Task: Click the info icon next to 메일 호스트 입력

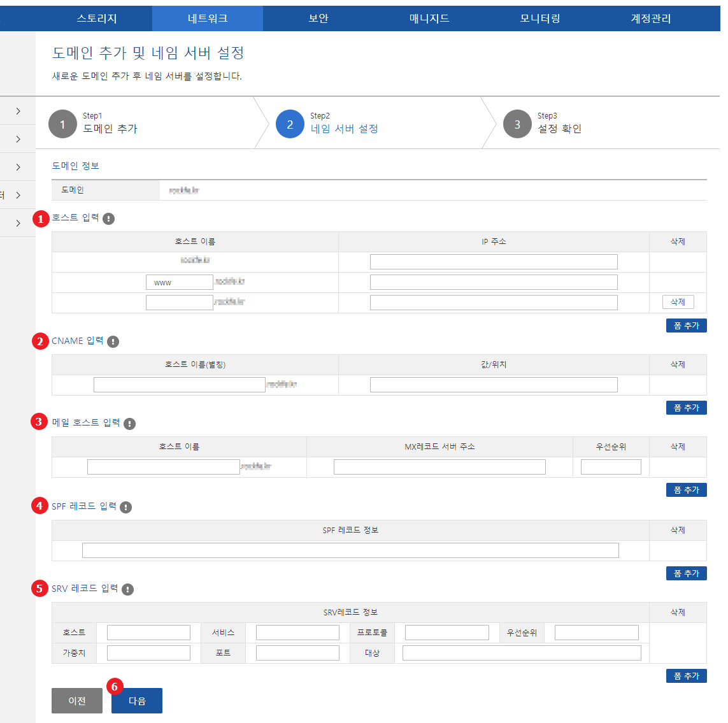Action: 129,424
